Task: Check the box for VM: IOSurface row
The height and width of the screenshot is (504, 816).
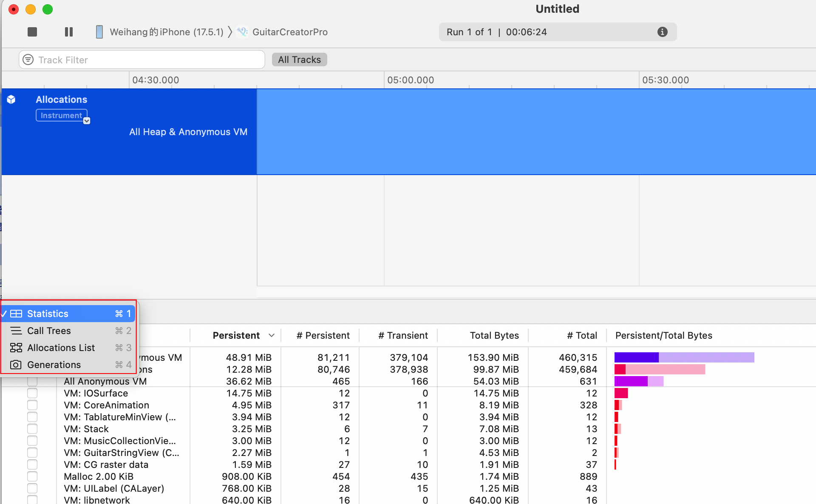Action: point(32,393)
